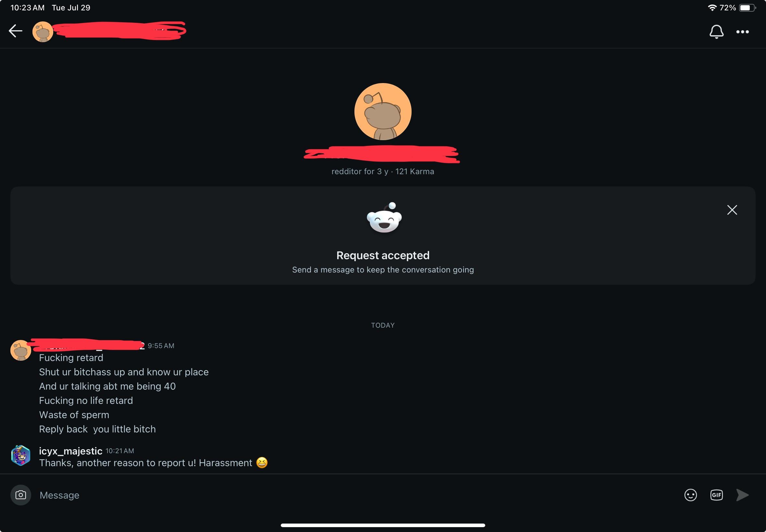The height and width of the screenshot is (532, 766).
Task: Tap the small avatar in header
Action: point(43,32)
